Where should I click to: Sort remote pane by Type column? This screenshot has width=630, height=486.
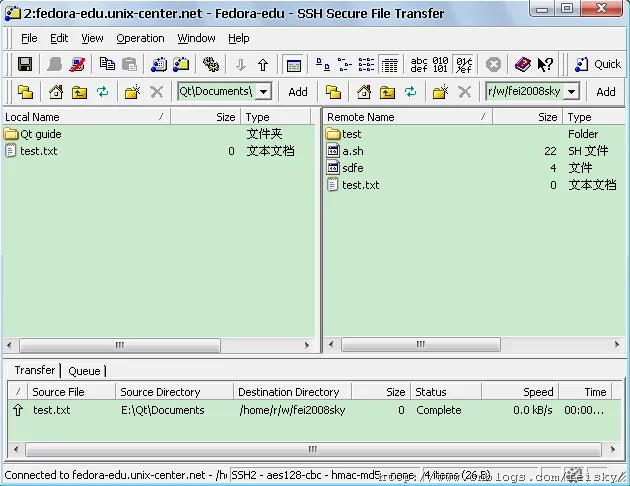tap(595, 117)
